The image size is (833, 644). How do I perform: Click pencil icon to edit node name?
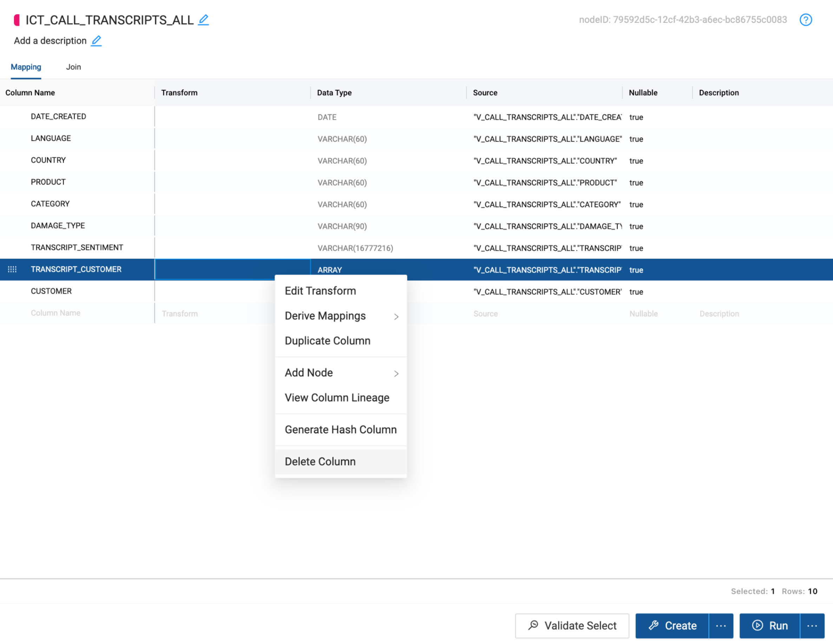click(x=203, y=20)
